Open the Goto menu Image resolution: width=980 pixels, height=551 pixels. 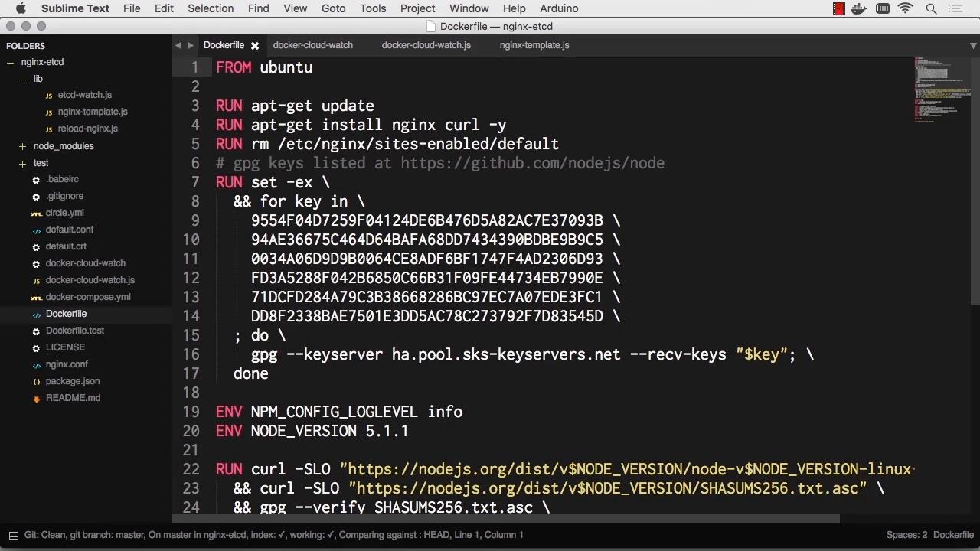pyautogui.click(x=334, y=8)
